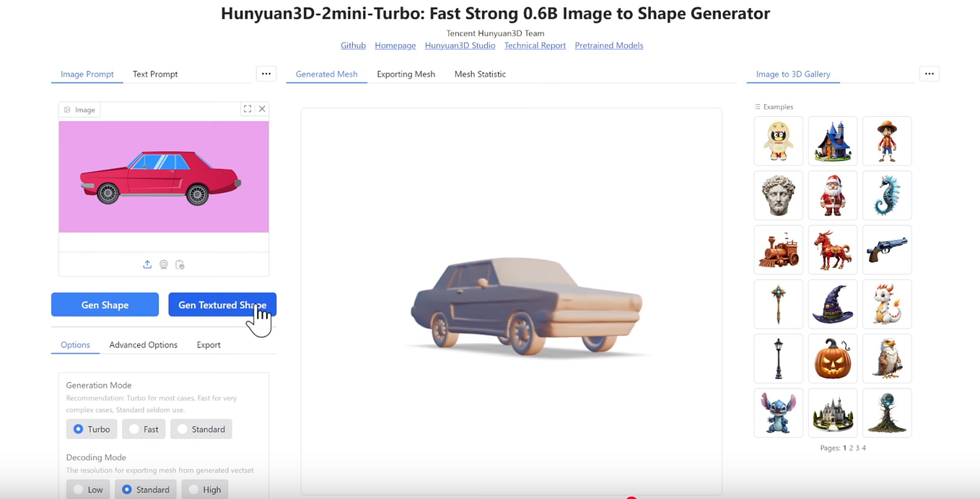The image size is (980, 499).
Task: Click the Examples list icon above the gallery
Action: tap(758, 106)
